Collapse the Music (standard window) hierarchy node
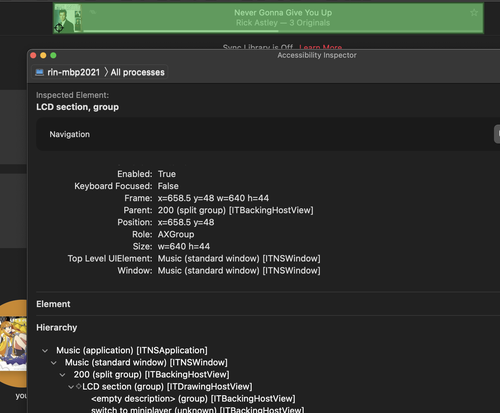This screenshot has width=500, height=413. tap(54, 363)
